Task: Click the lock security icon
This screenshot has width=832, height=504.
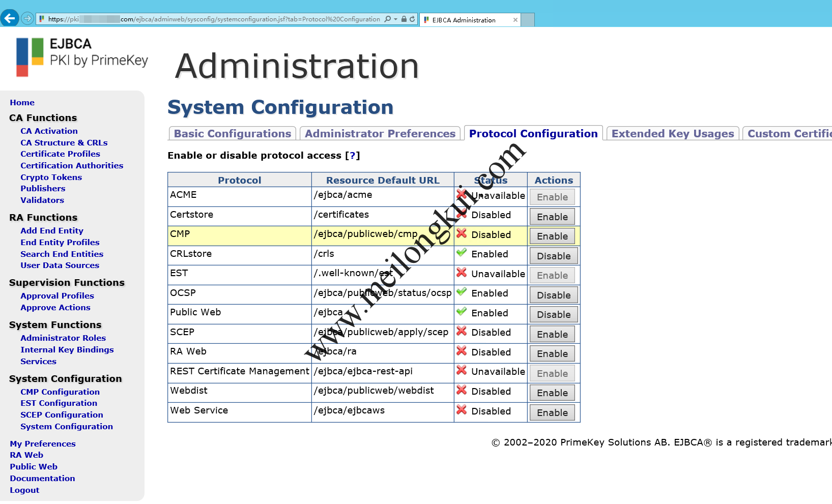Action: (404, 19)
